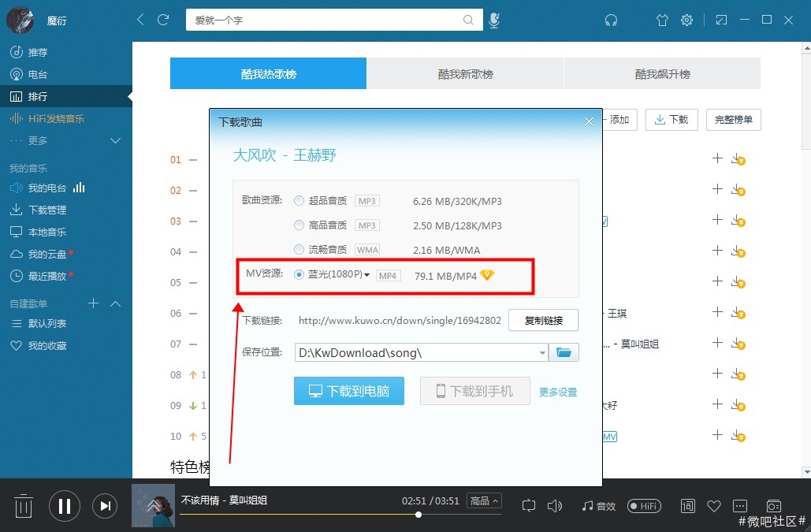Select the 超品音质 radio option
Image resolution: width=811 pixels, height=532 pixels.
click(x=299, y=201)
